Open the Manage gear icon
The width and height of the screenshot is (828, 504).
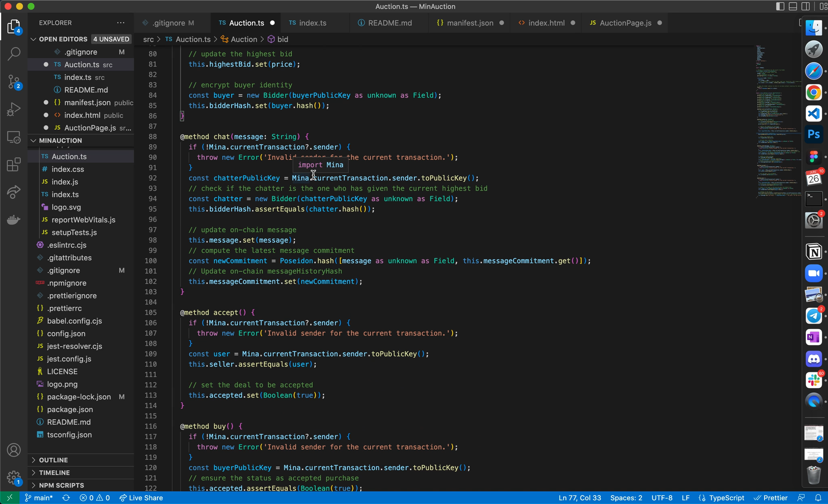[x=14, y=477]
